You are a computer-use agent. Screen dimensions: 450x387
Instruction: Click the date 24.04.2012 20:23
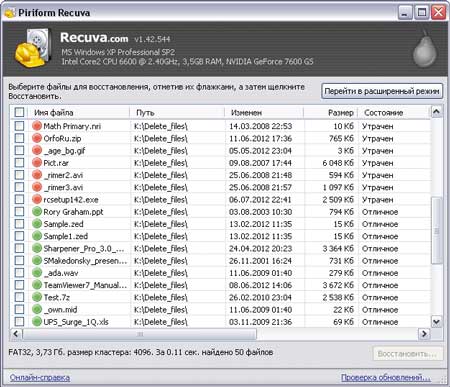[260, 248]
